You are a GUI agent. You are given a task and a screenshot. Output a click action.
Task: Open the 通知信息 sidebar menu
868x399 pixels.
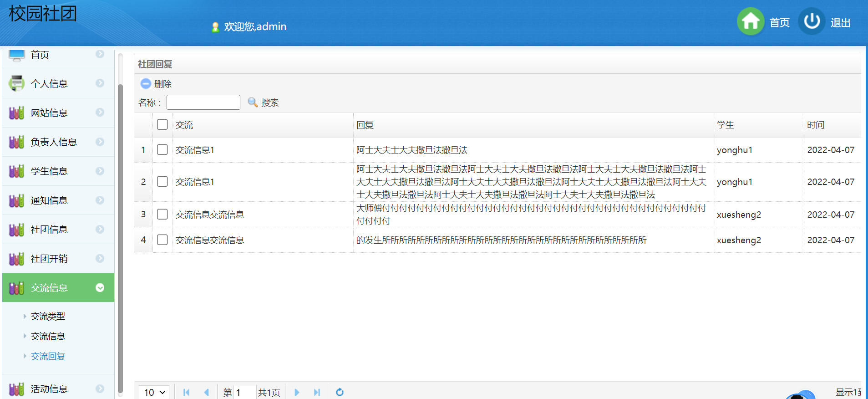pyautogui.click(x=58, y=200)
